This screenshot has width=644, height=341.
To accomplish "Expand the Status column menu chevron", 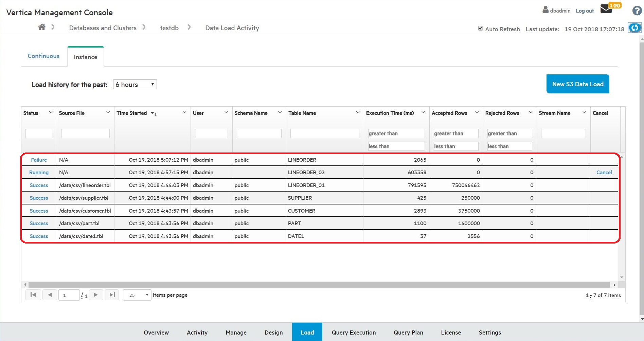I will pyautogui.click(x=51, y=112).
